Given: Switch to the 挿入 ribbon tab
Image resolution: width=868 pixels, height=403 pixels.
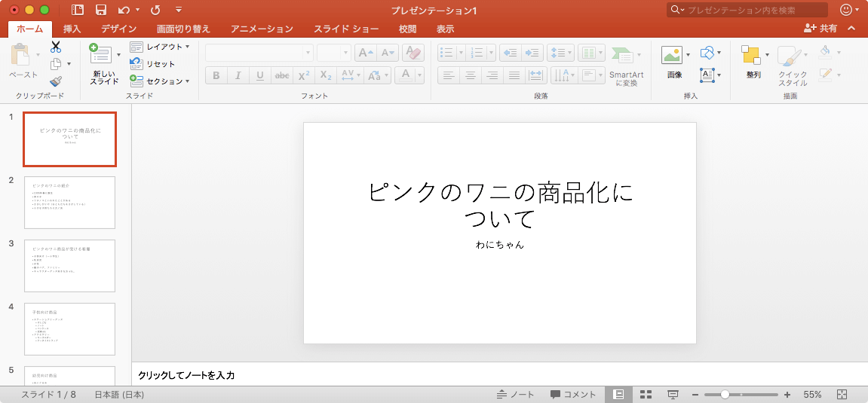Looking at the screenshot, I should point(72,29).
